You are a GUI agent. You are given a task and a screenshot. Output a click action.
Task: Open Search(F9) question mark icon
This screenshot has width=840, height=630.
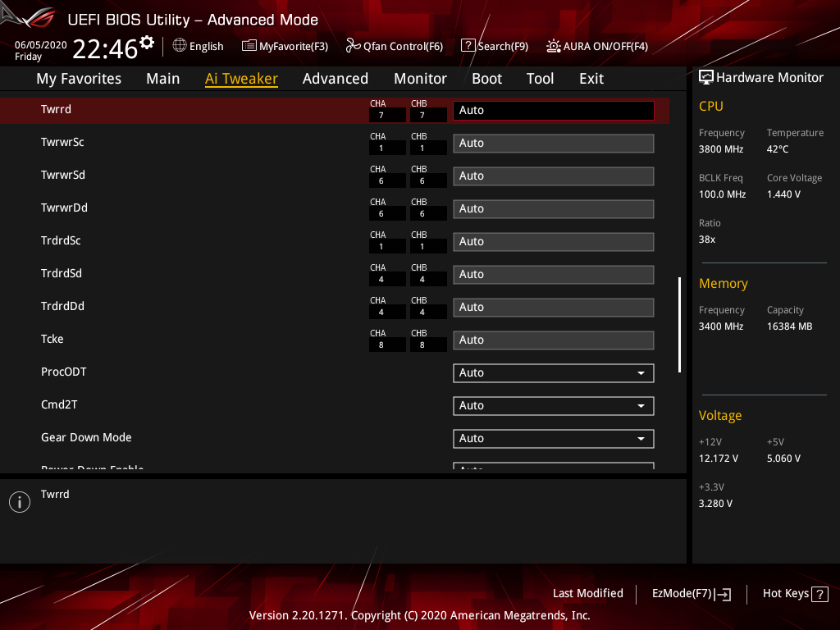point(468,46)
